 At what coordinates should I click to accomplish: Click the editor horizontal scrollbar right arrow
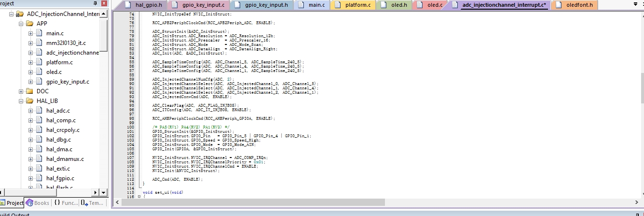click(x=635, y=202)
